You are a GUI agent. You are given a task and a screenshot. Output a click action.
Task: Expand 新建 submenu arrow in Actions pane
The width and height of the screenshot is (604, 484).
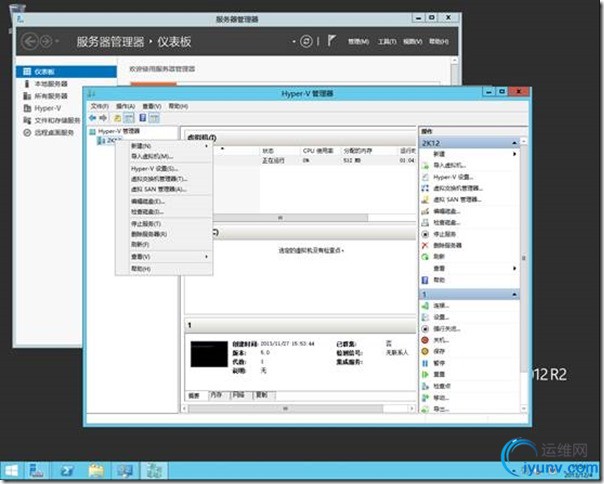515,154
